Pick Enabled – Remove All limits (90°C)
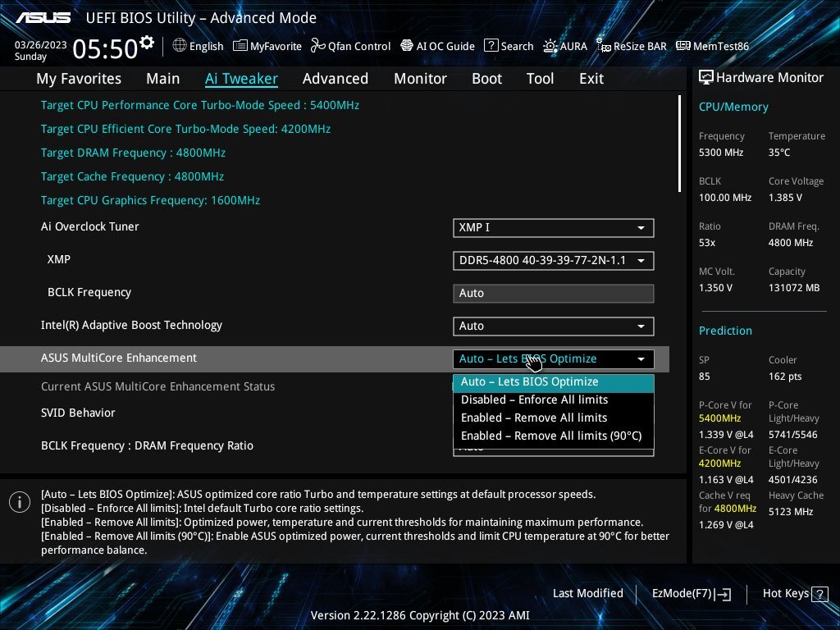 click(554, 436)
